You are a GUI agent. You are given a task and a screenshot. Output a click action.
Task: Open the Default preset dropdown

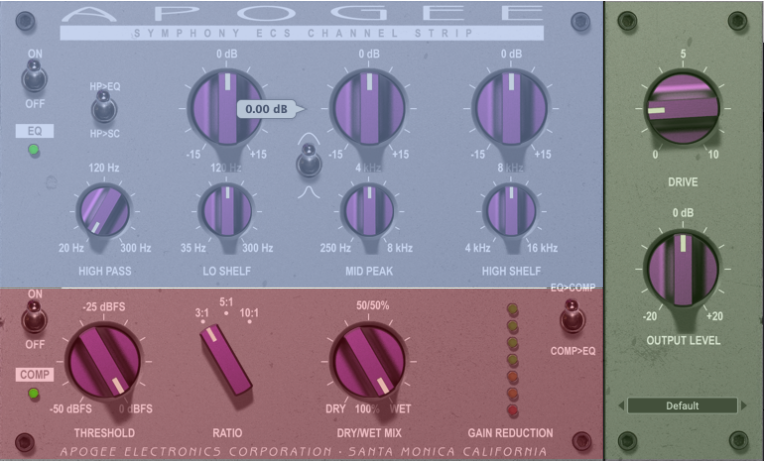683,406
